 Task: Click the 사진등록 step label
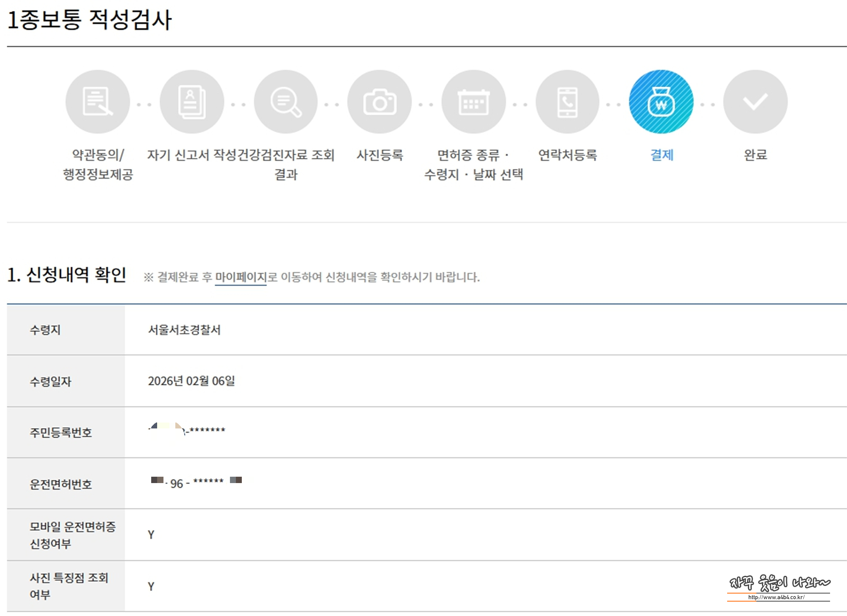coord(379,155)
